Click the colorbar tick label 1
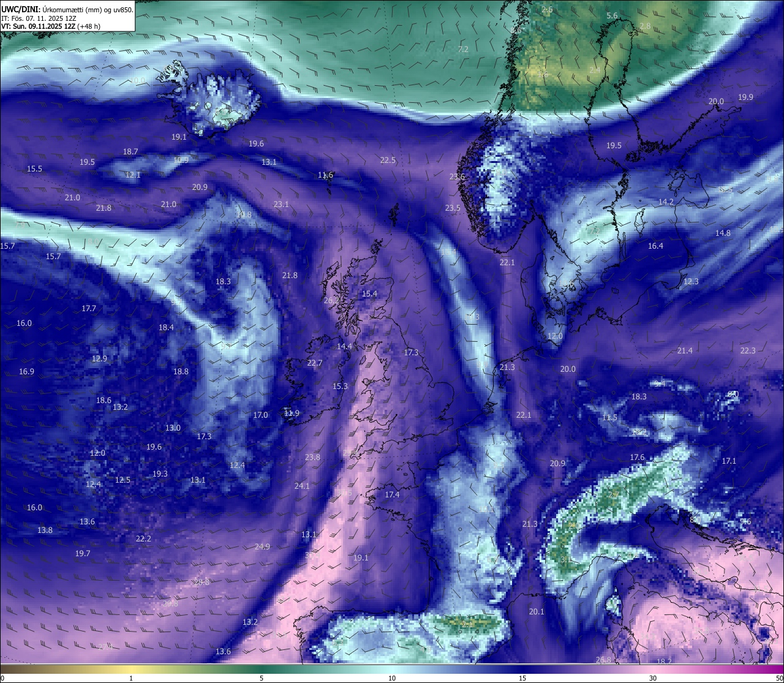This screenshot has height=683, width=784. pos(131,678)
